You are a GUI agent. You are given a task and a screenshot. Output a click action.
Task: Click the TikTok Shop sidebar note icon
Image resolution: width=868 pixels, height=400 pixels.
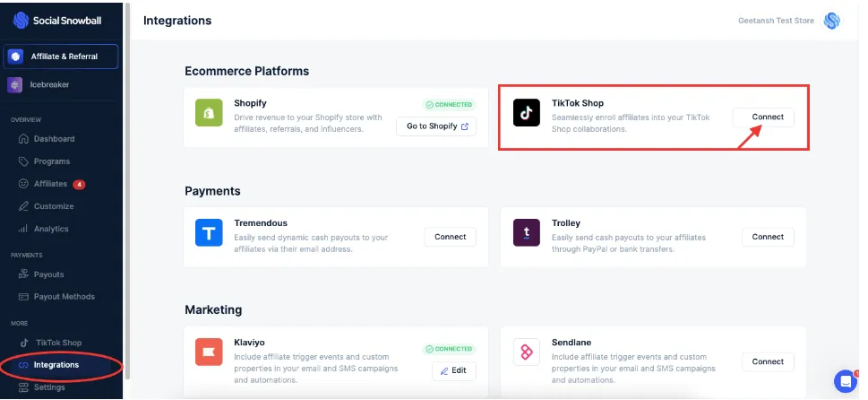[24, 343]
